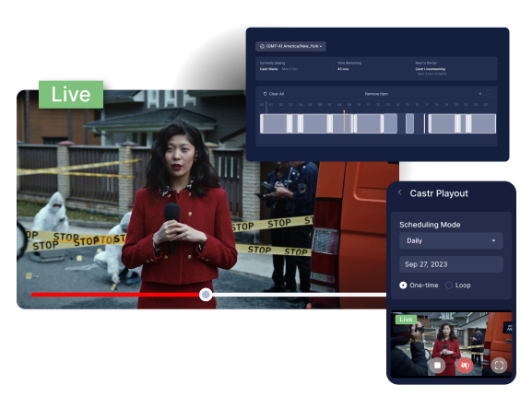Toggle the red mute button in preview
Screen dimensions: 532x408
tap(465, 366)
